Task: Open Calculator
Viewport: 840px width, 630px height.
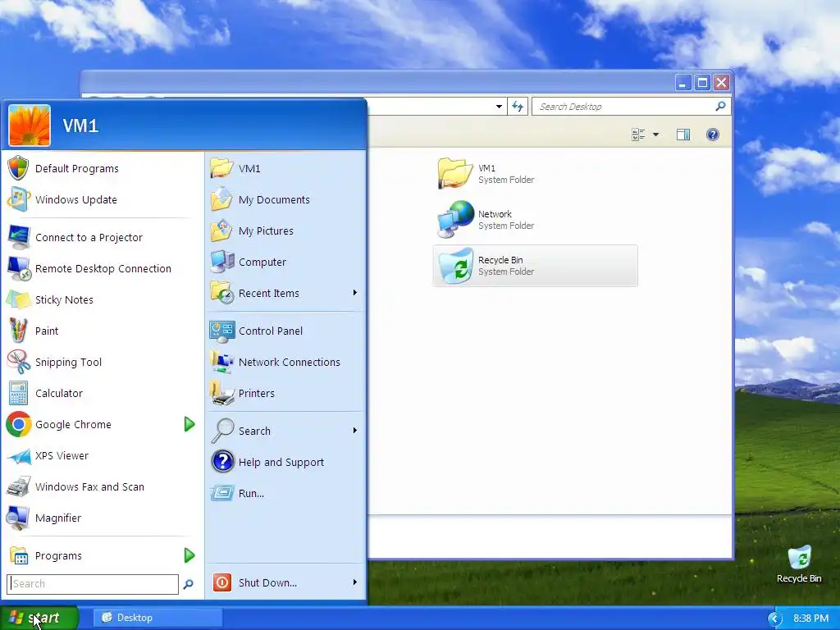Action: (102, 393)
